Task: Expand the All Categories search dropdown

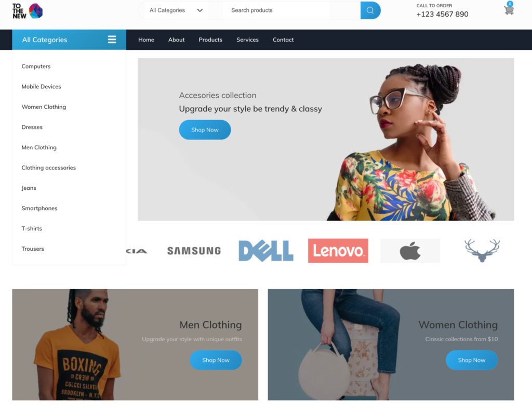Action: (x=176, y=10)
